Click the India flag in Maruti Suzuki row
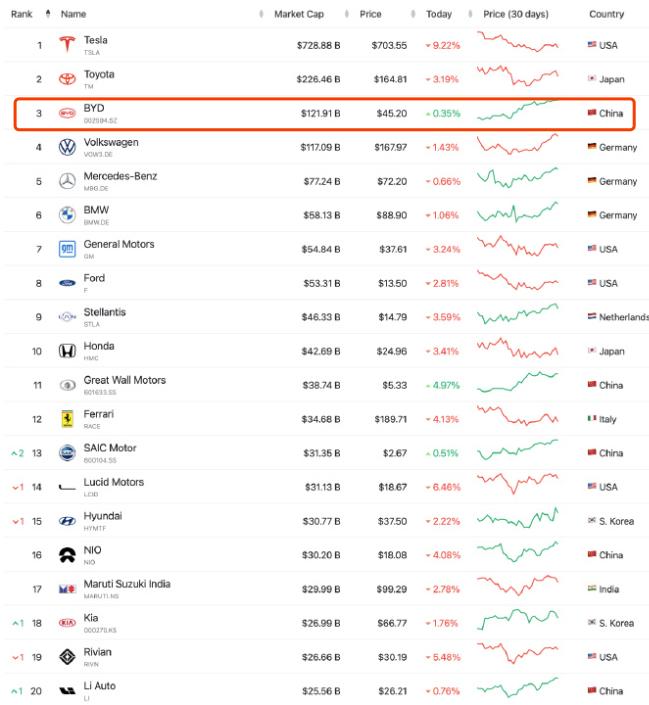The image size is (649, 705). coord(592,589)
